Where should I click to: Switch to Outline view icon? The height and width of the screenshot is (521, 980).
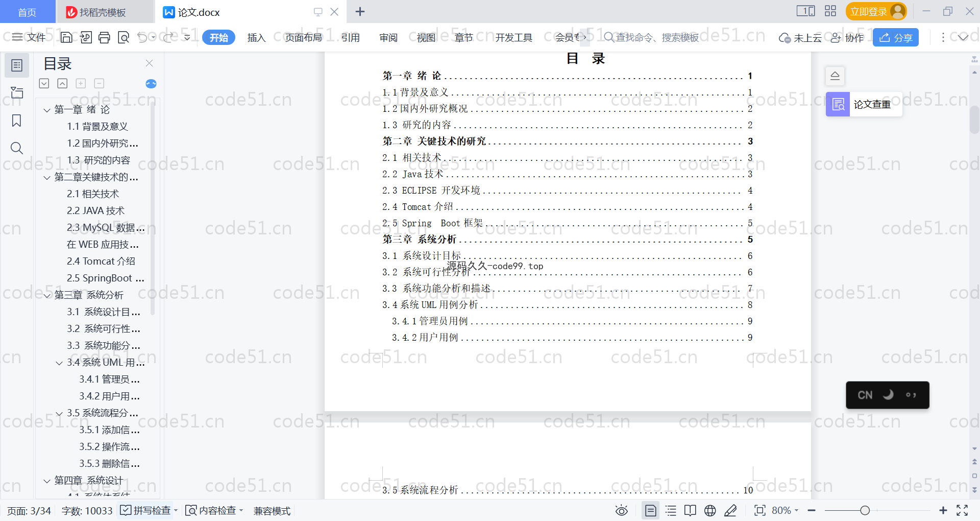click(671, 510)
